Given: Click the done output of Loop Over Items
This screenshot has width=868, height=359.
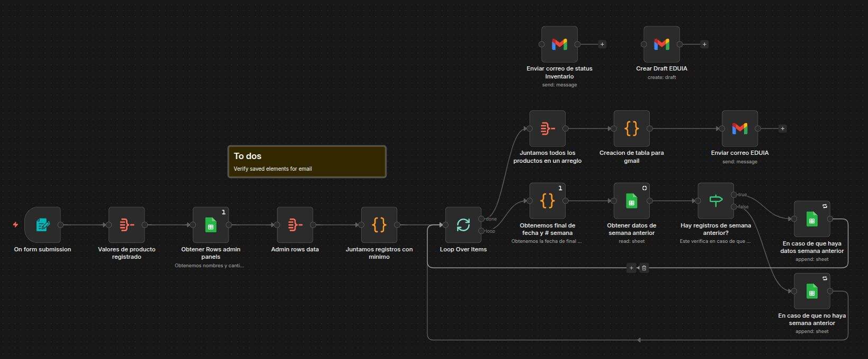Looking at the screenshot, I should click(x=481, y=218).
